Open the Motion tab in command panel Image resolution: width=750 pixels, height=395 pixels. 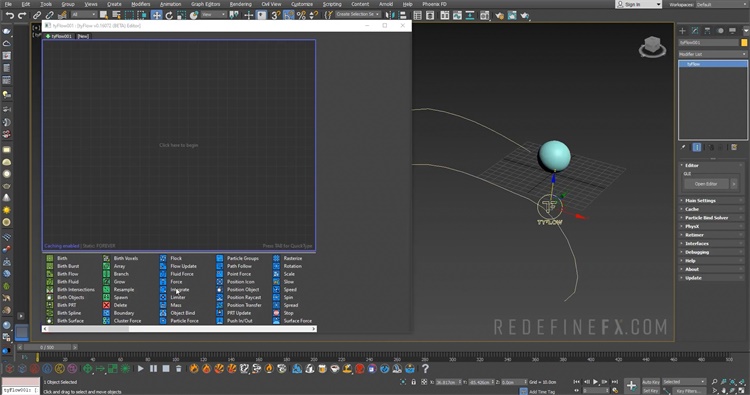coord(720,31)
